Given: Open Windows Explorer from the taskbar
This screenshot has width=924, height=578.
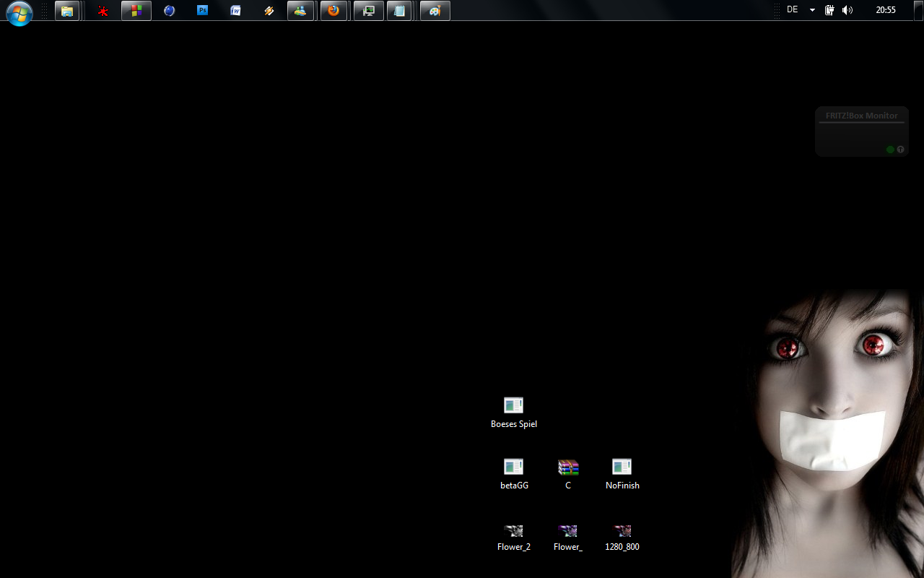Looking at the screenshot, I should (67, 11).
